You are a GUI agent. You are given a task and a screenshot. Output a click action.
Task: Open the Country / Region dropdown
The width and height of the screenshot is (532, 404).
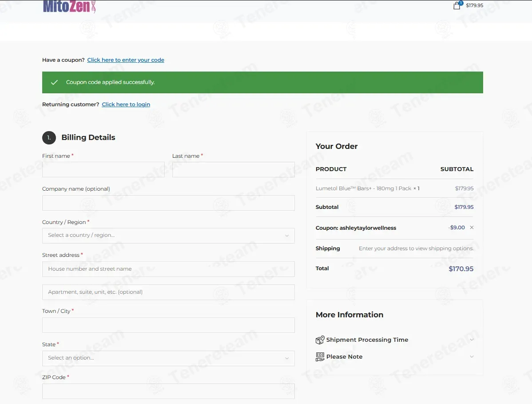point(168,236)
